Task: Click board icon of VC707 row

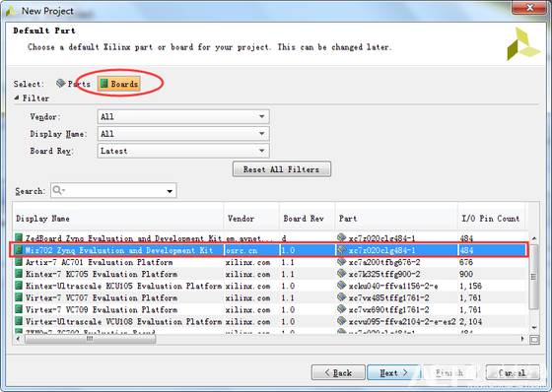Action: (x=19, y=297)
